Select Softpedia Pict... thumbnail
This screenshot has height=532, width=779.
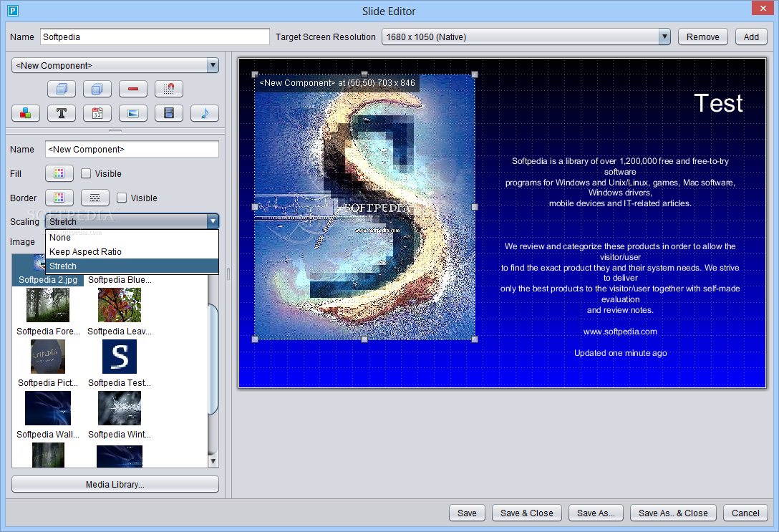pos(48,357)
